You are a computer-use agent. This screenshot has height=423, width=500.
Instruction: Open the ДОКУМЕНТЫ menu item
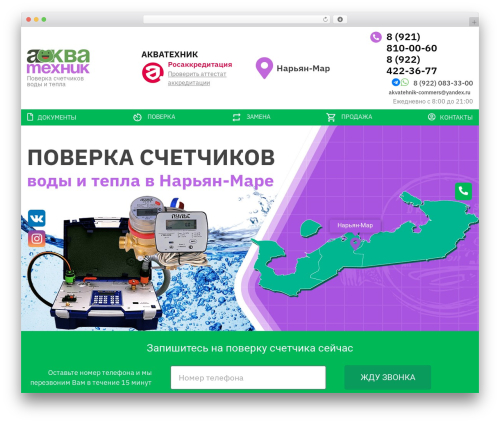pyautogui.click(x=57, y=117)
